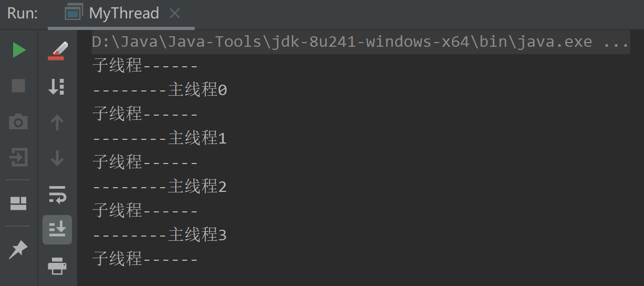Viewport: 644px width, 286px height.
Task: Go up the stack trace arrow
Action: (57, 122)
